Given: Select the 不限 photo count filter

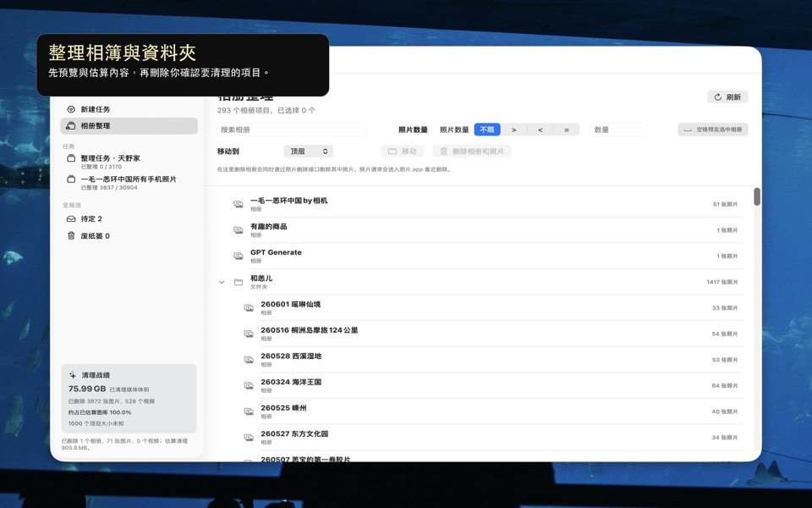Looking at the screenshot, I should coord(487,130).
